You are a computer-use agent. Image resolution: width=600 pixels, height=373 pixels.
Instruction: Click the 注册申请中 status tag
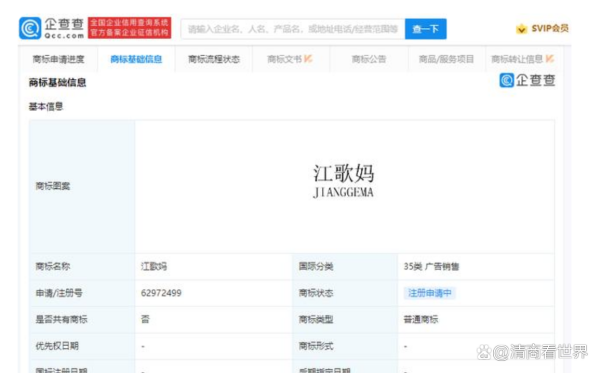pos(429,293)
